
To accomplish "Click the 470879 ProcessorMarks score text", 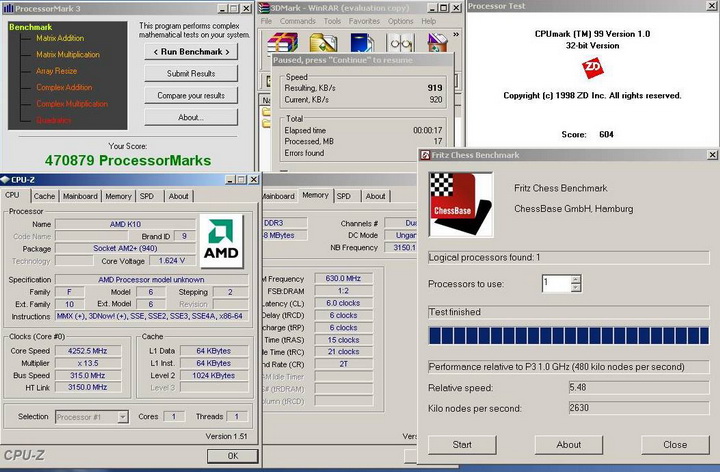I will (128, 160).
